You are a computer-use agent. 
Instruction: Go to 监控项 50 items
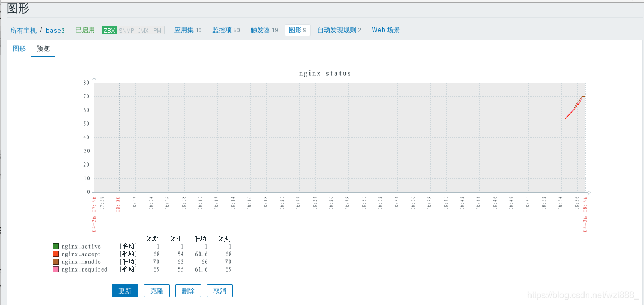pyautogui.click(x=226, y=30)
